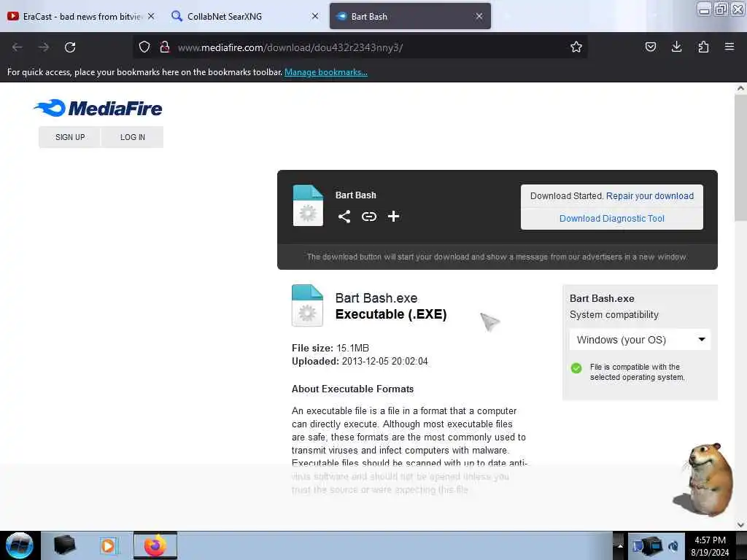Click the page scrollbar down arrow

pos(740,525)
